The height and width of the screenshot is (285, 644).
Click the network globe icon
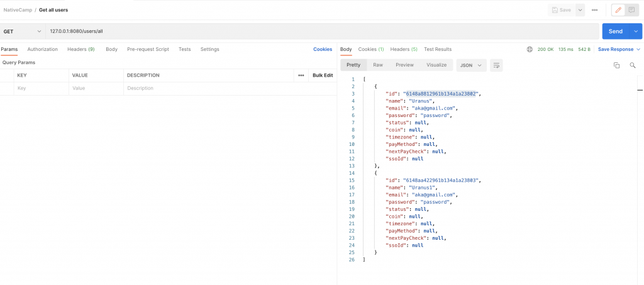tap(530, 49)
